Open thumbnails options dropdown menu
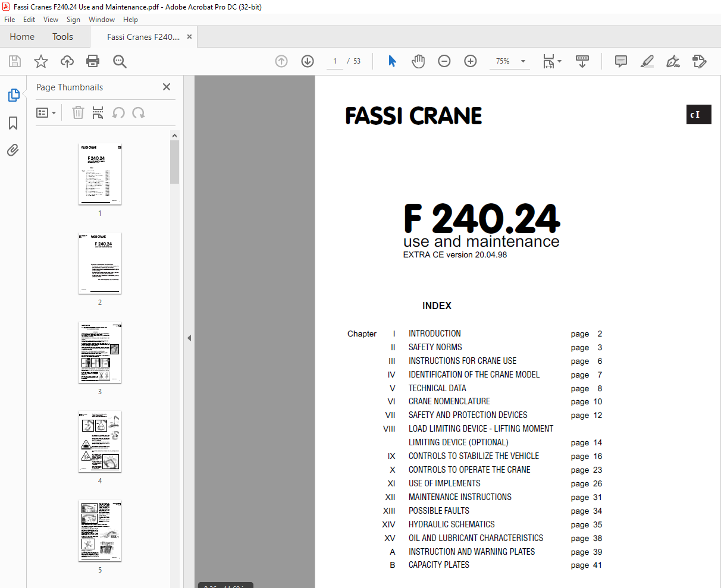 (x=46, y=112)
